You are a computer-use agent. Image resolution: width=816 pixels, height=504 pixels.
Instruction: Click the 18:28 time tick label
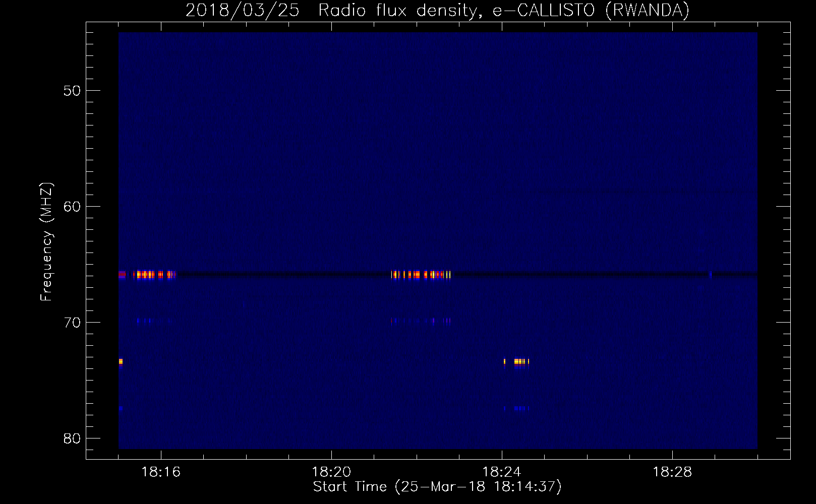click(672, 472)
